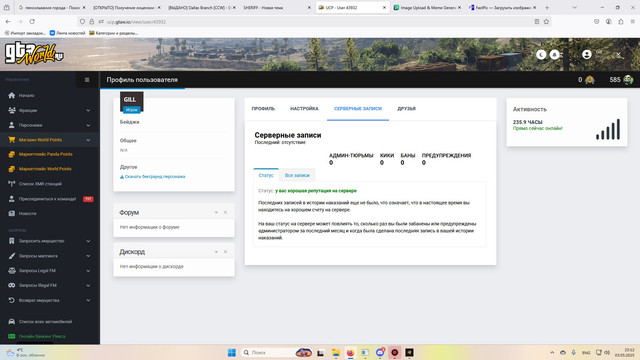Switch to SHERIFF - Новая тема tab
The height and width of the screenshot is (360, 640).
pyautogui.click(x=277, y=8)
